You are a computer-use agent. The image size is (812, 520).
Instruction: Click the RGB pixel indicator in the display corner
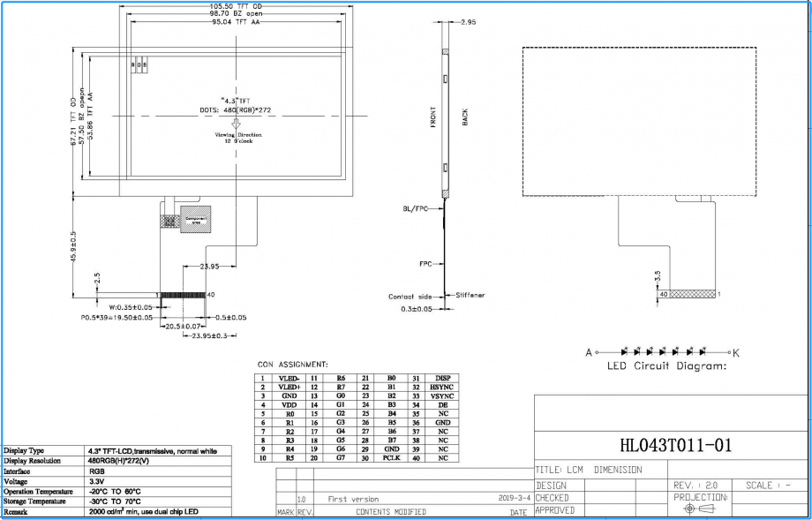pyautogui.click(x=139, y=66)
